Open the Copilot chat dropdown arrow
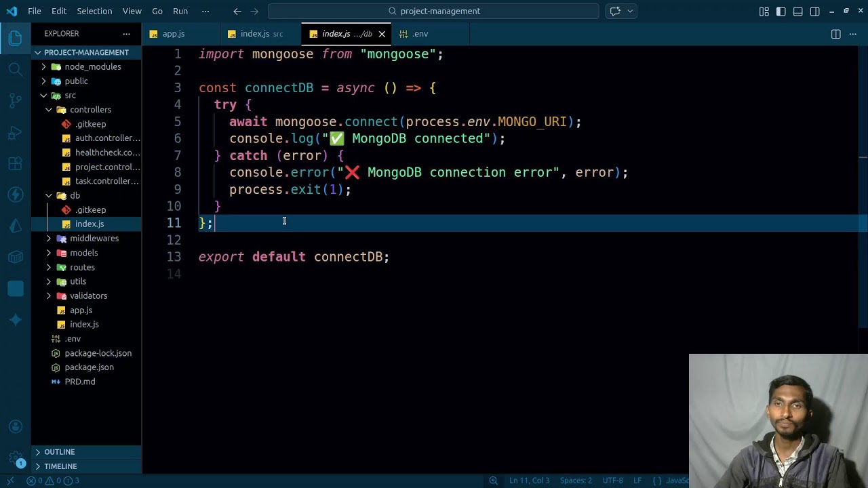 pos(630,11)
